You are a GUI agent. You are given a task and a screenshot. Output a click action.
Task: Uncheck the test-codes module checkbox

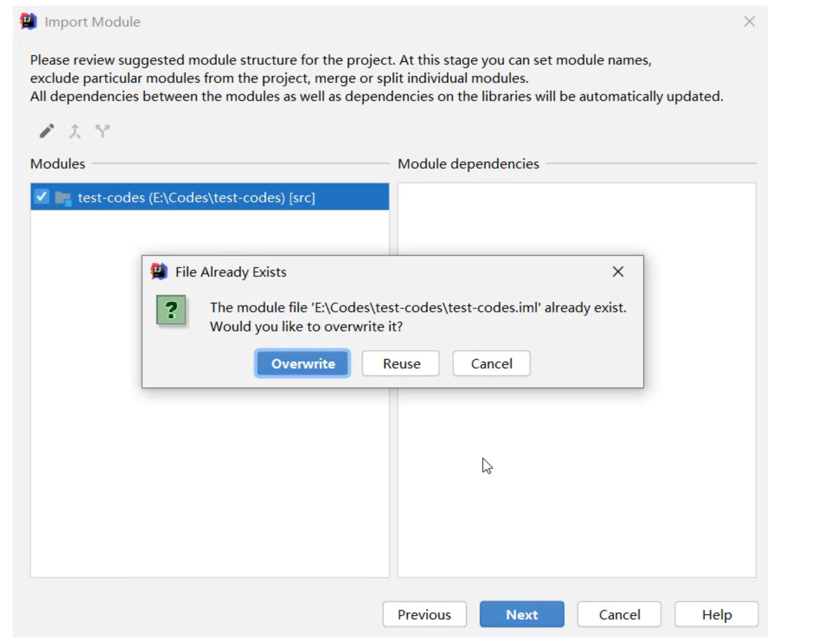(x=42, y=197)
